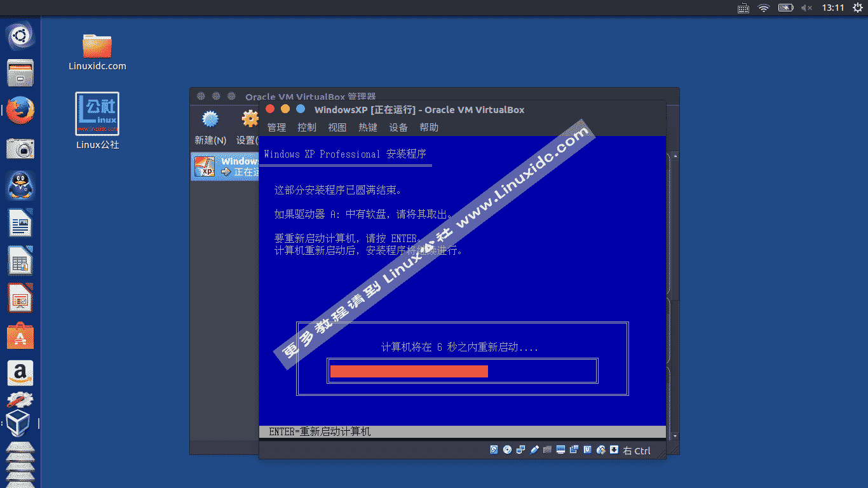Click the shared folders status icon

[x=547, y=450]
